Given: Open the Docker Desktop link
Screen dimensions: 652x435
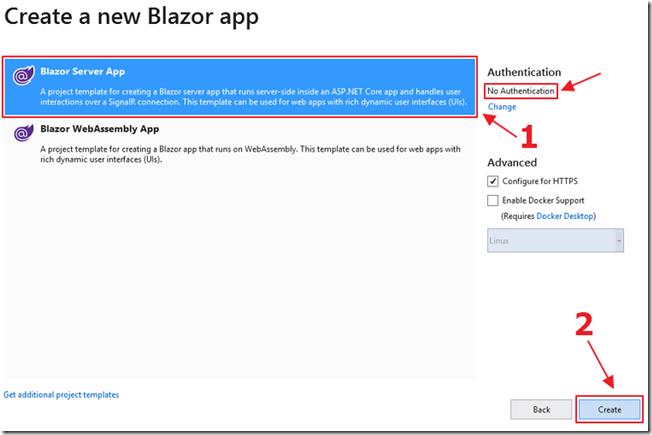Looking at the screenshot, I should 565,216.
